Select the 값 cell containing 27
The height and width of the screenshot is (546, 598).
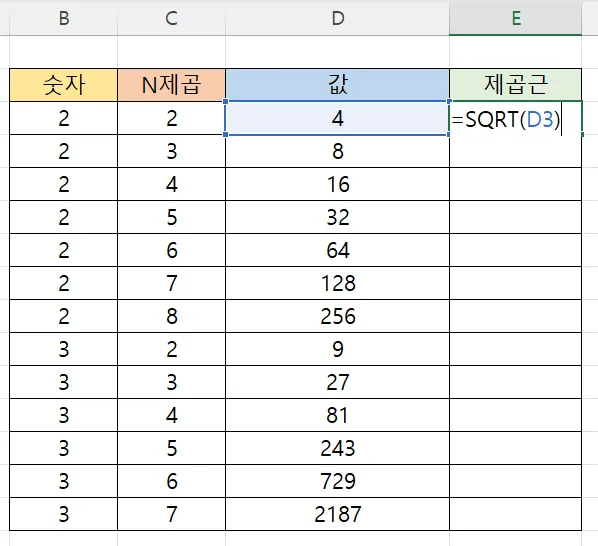338,382
